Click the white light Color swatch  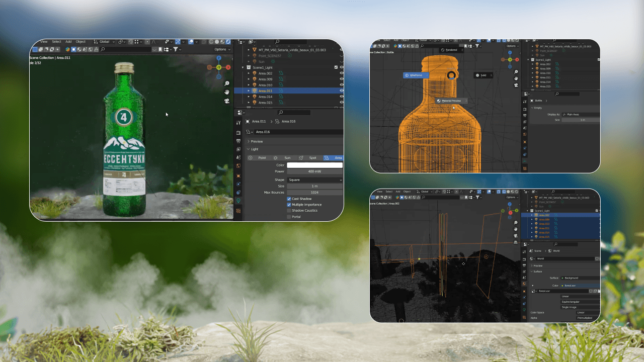pos(315,165)
